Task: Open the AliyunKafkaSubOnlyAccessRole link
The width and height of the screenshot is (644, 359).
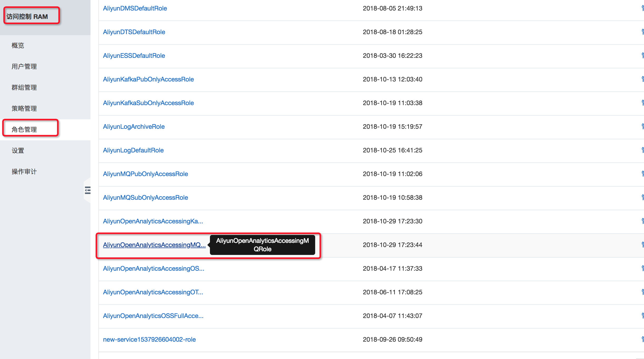Action: [x=148, y=103]
